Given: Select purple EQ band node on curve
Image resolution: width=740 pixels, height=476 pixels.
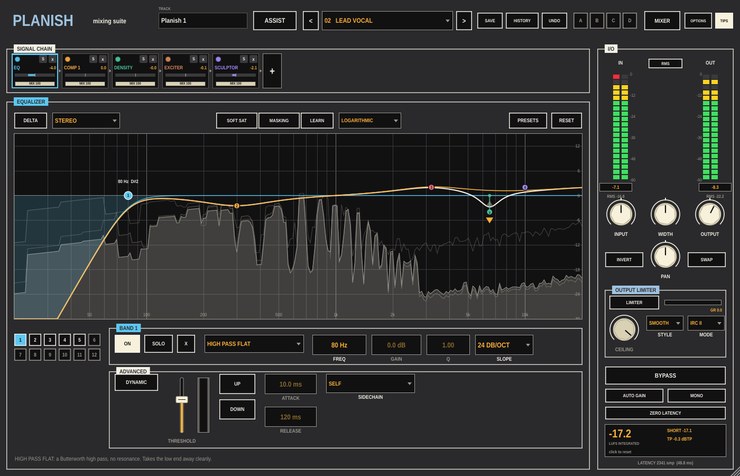Looking at the screenshot, I should [x=525, y=187].
